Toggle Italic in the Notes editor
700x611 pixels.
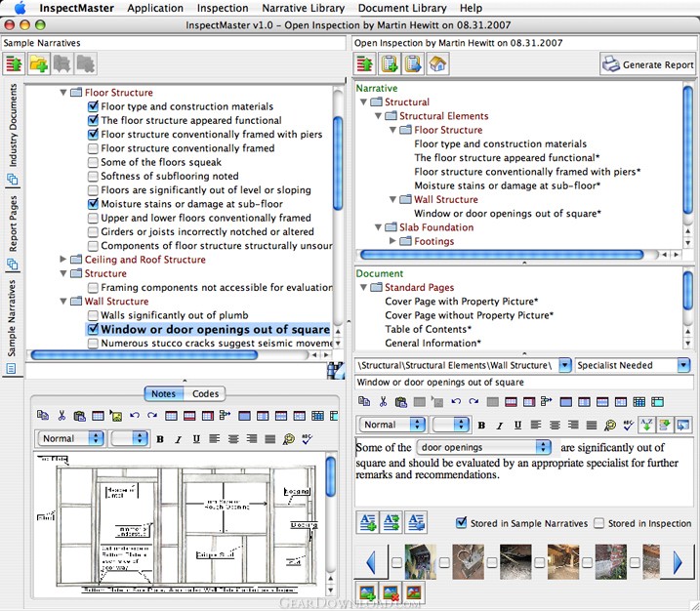pos(178,439)
